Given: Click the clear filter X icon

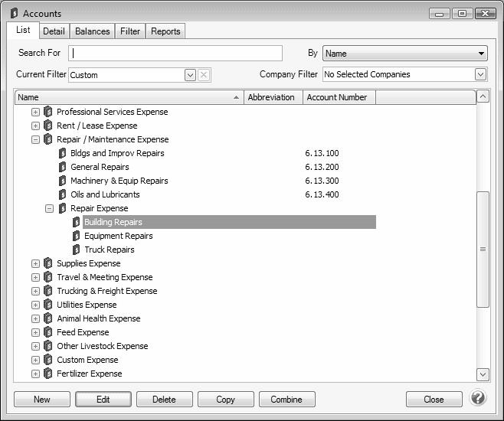Looking at the screenshot, I should pos(204,75).
